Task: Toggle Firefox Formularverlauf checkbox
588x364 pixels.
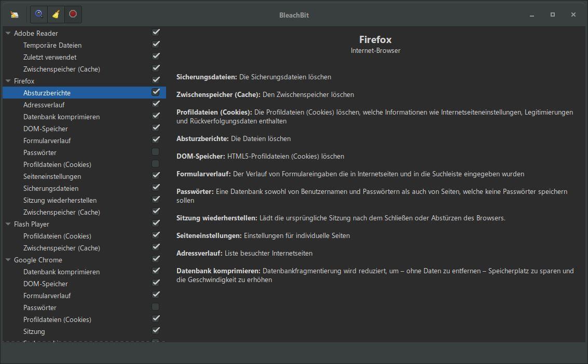Action: (x=156, y=139)
